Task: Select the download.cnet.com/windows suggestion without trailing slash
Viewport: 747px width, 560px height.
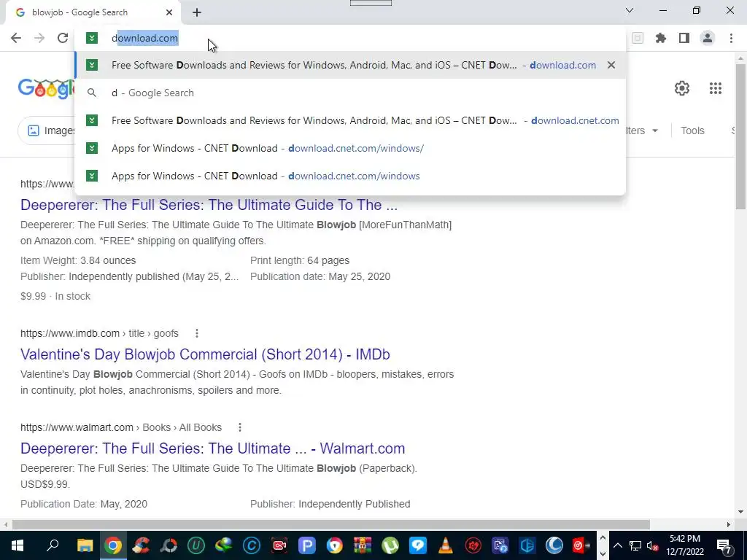Action: (x=350, y=176)
